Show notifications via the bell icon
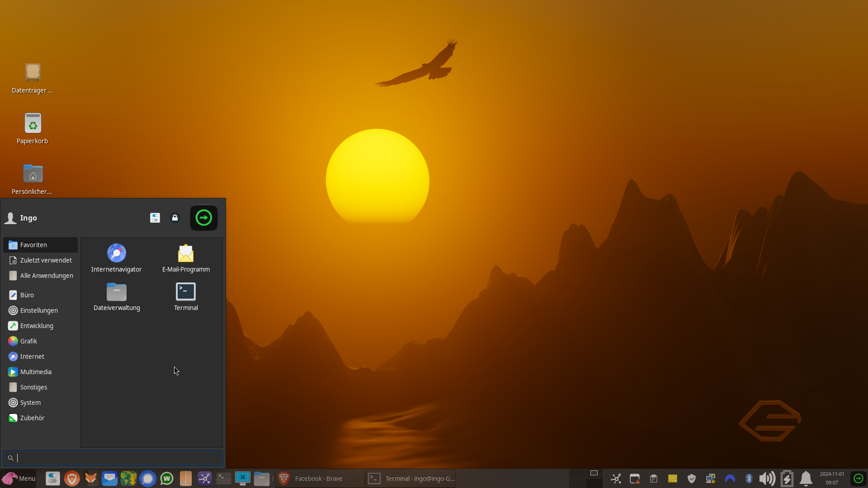This screenshot has height=488, width=868. pyautogui.click(x=806, y=479)
